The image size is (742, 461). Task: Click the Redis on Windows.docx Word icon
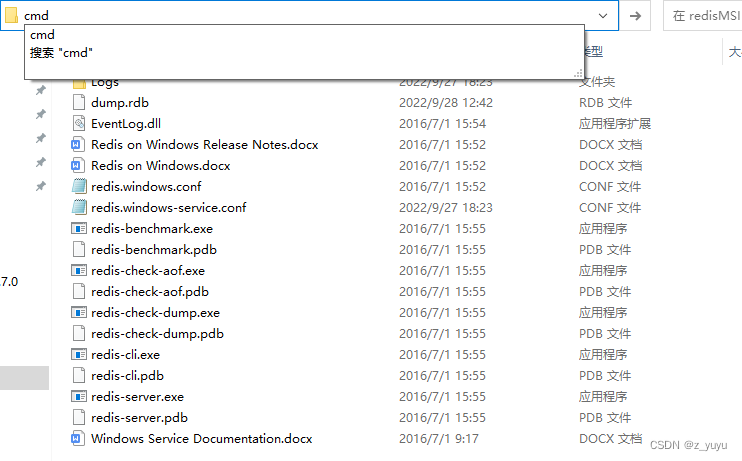pos(79,165)
